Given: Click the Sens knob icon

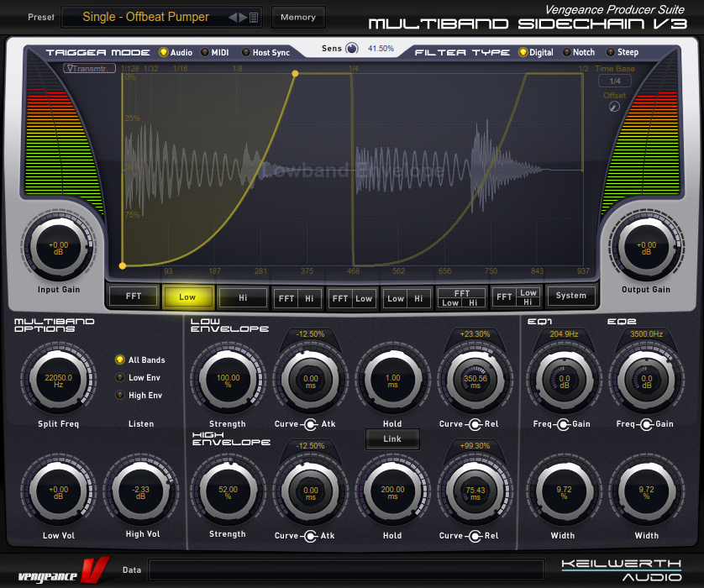Looking at the screenshot, I should tap(352, 49).
